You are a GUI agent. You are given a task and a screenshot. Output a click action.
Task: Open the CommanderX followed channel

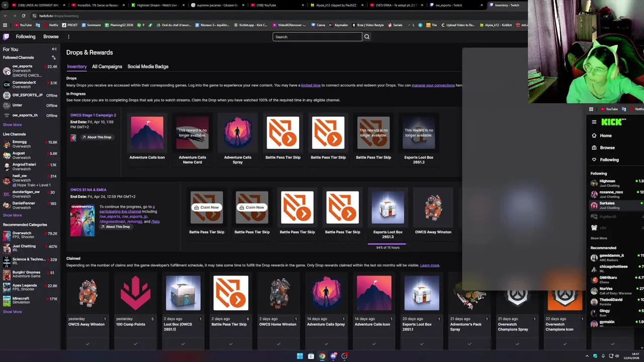(x=30, y=84)
